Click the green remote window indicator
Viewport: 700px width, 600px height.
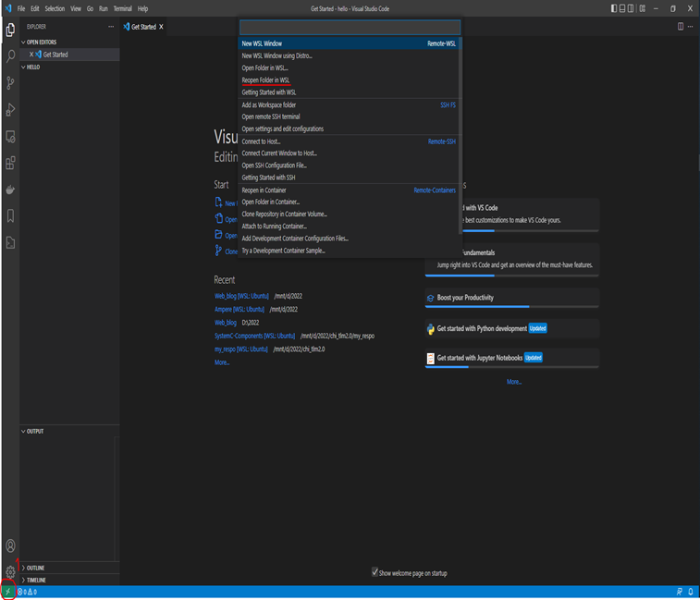(x=8, y=592)
